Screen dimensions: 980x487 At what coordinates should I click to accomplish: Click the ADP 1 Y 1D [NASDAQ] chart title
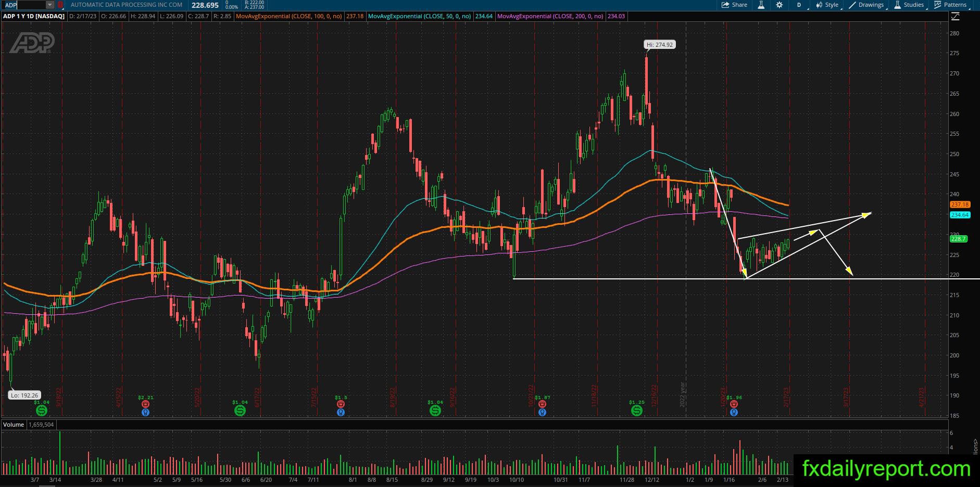34,16
